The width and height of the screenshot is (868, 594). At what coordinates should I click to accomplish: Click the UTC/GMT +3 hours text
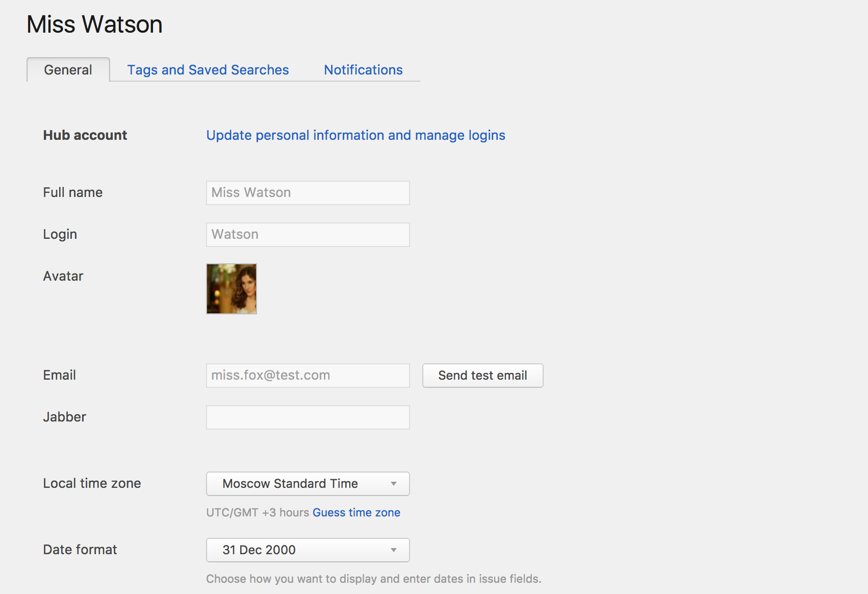(258, 512)
